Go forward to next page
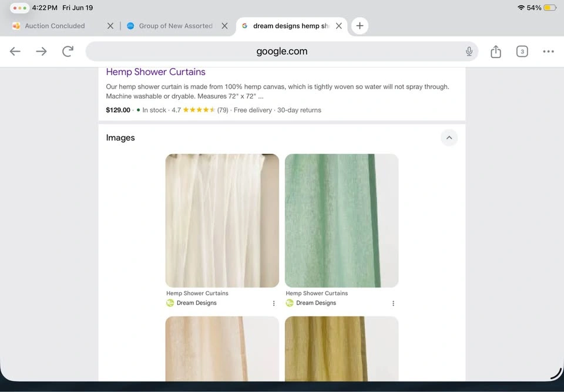This screenshot has width=564, height=392. pyautogui.click(x=41, y=52)
